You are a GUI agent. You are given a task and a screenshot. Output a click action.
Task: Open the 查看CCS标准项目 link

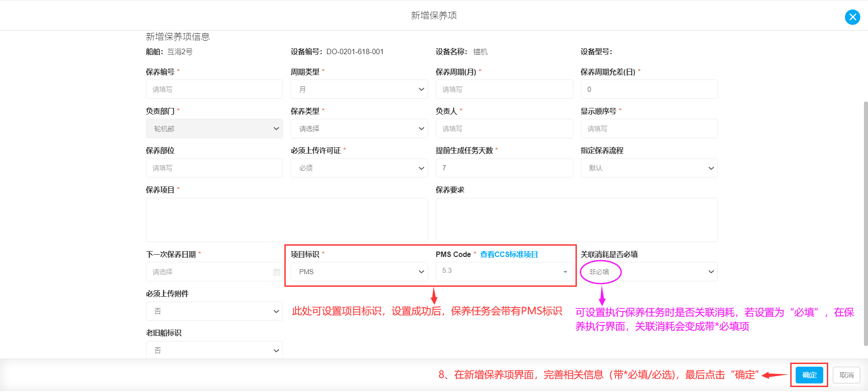click(x=509, y=254)
